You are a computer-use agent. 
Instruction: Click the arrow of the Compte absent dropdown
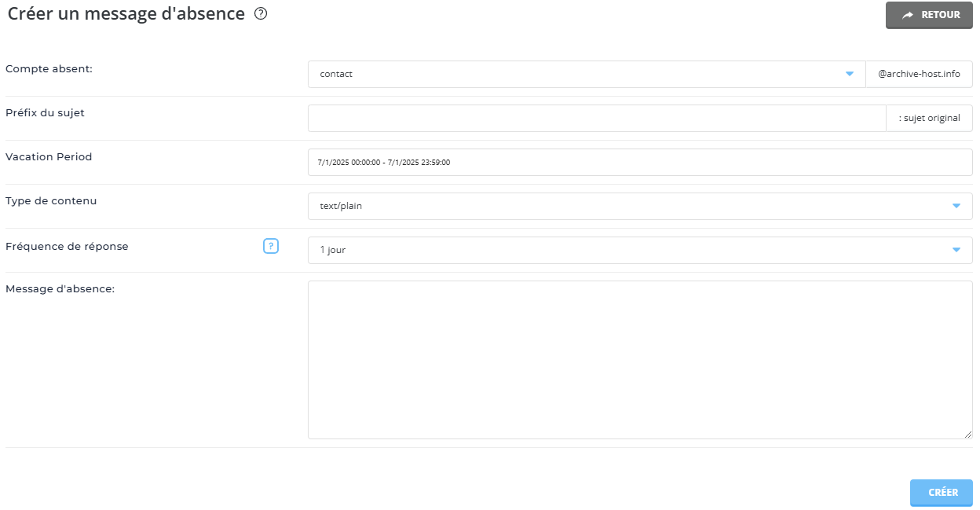(x=849, y=75)
